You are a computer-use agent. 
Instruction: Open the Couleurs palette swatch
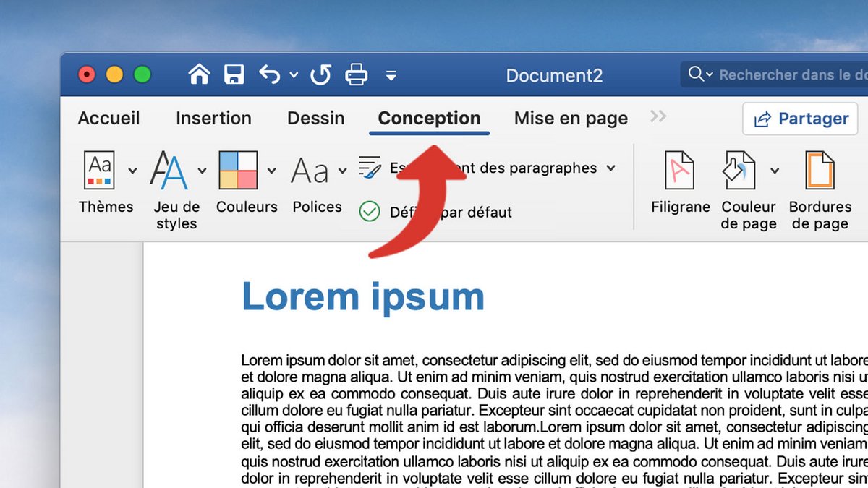[x=238, y=170]
